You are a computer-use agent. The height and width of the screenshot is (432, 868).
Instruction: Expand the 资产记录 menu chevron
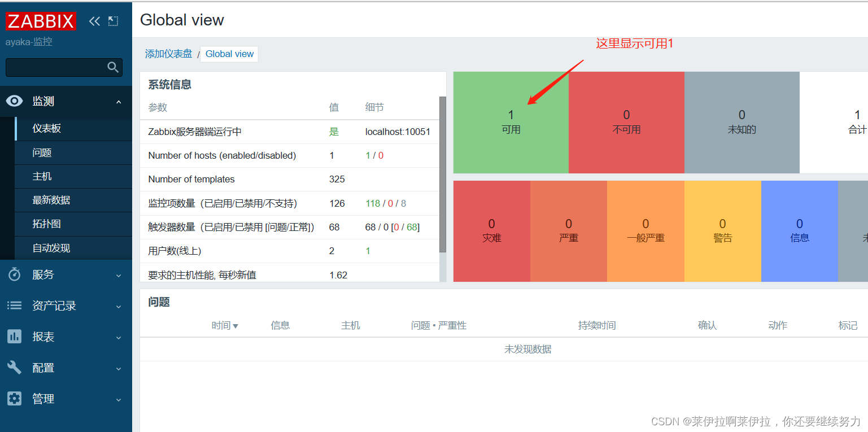119,306
